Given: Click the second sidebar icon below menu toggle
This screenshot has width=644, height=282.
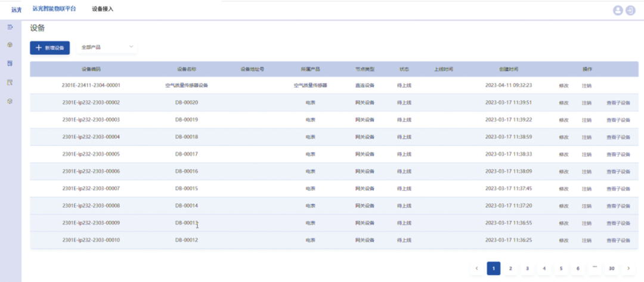Looking at the screenshot, I should [10, 45].
